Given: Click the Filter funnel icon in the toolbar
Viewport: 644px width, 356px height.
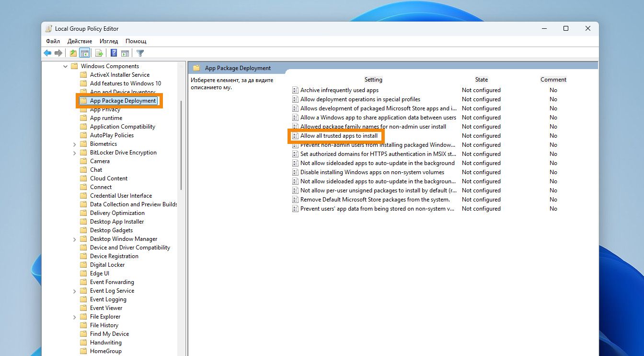Looking at the screenshot, I should coord(140,53).
